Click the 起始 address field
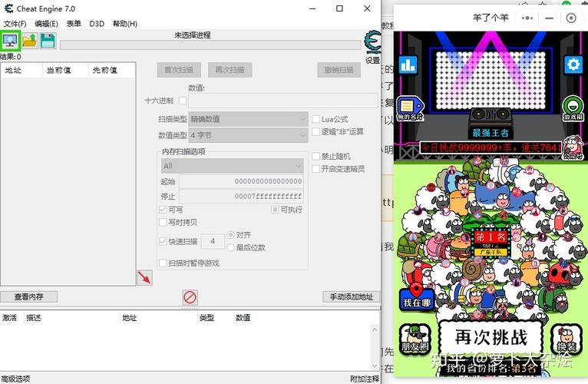Viewport: 588px width, 384px height. [x=241, y=181]
